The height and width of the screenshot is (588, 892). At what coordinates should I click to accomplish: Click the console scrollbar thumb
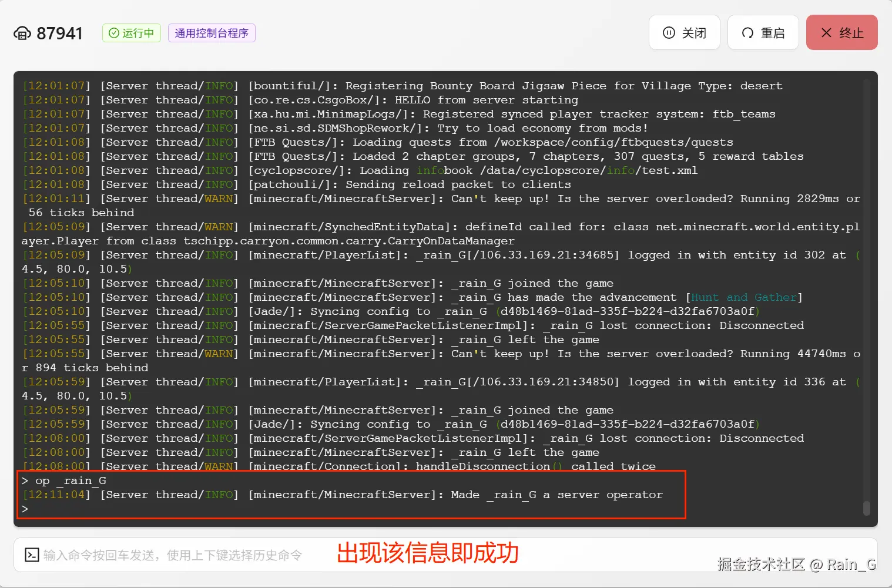(866, 508)
